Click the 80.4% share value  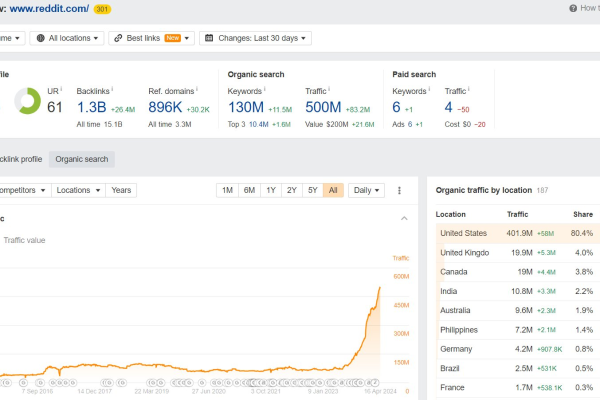click(x=582, y=233)
